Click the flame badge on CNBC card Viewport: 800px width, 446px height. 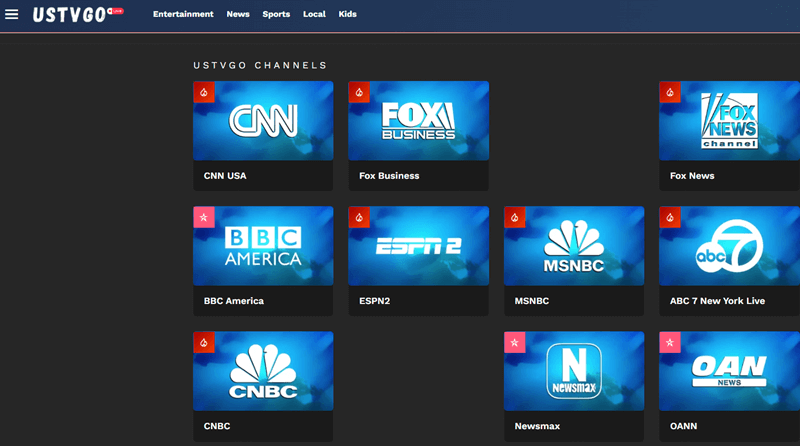pos(204,343)
